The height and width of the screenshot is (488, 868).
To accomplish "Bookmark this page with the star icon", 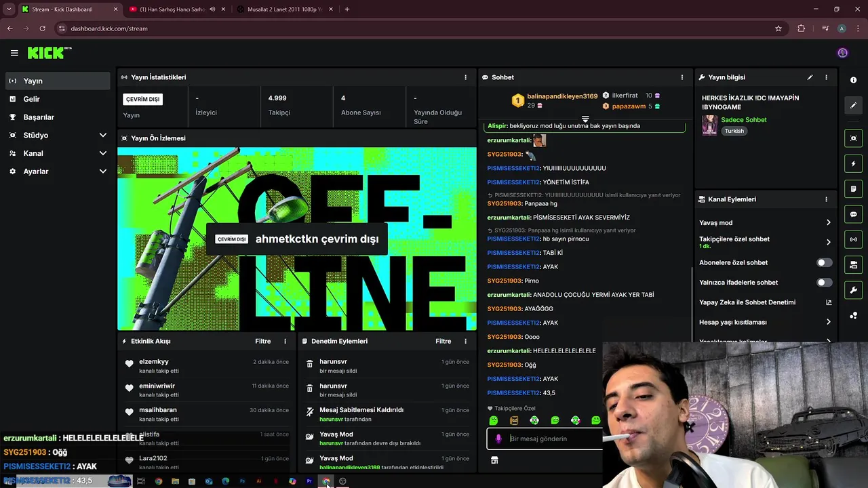I will coord(778,28).
